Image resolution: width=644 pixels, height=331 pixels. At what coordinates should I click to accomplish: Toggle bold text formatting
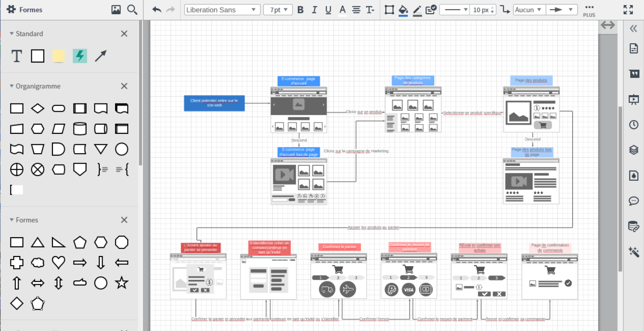point(300,9)
